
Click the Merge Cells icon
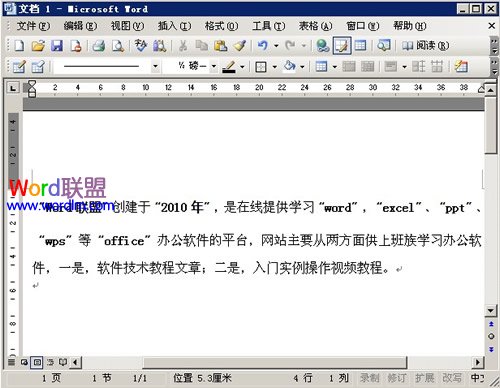tap(349, 67)
